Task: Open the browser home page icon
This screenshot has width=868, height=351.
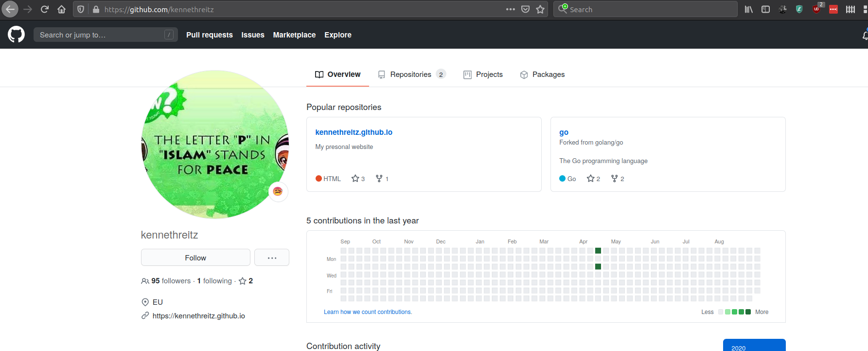Action: coord(61,9)
